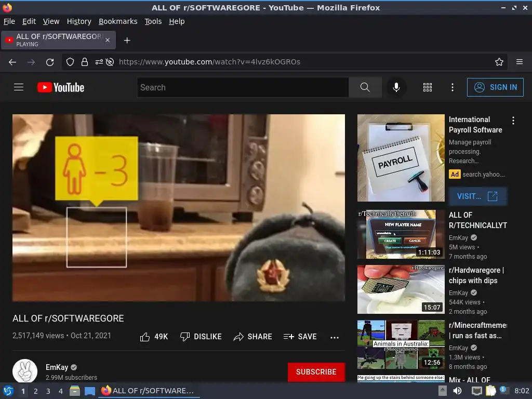This screenshot has height=399, width=532.
Task: Click the VISIT button on the ad
Action: 478,196
